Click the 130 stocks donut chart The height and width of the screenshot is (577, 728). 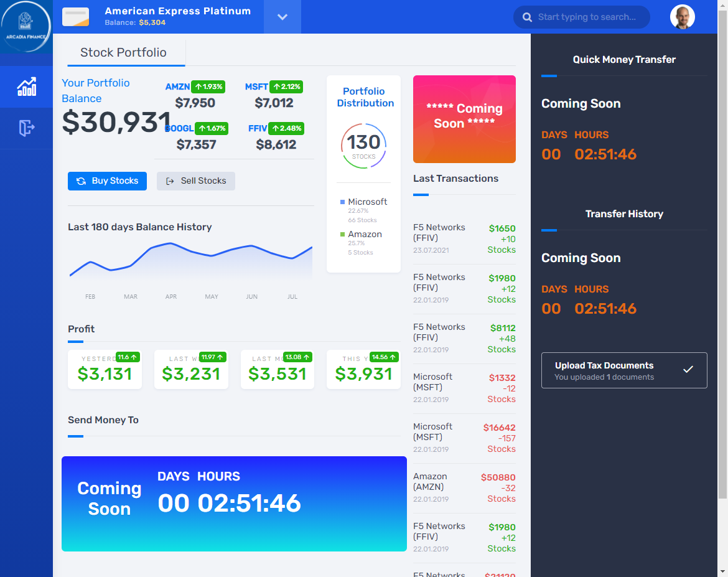click(x=363, y=146)
